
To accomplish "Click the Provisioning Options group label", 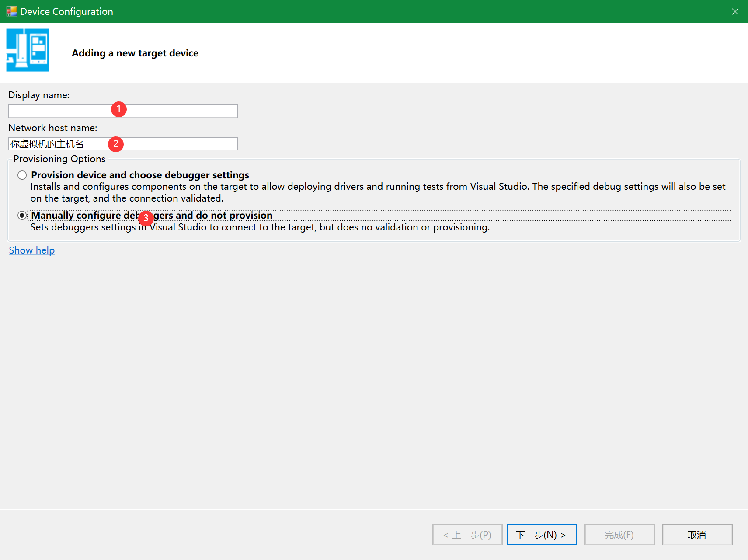I will click(59, 159).
